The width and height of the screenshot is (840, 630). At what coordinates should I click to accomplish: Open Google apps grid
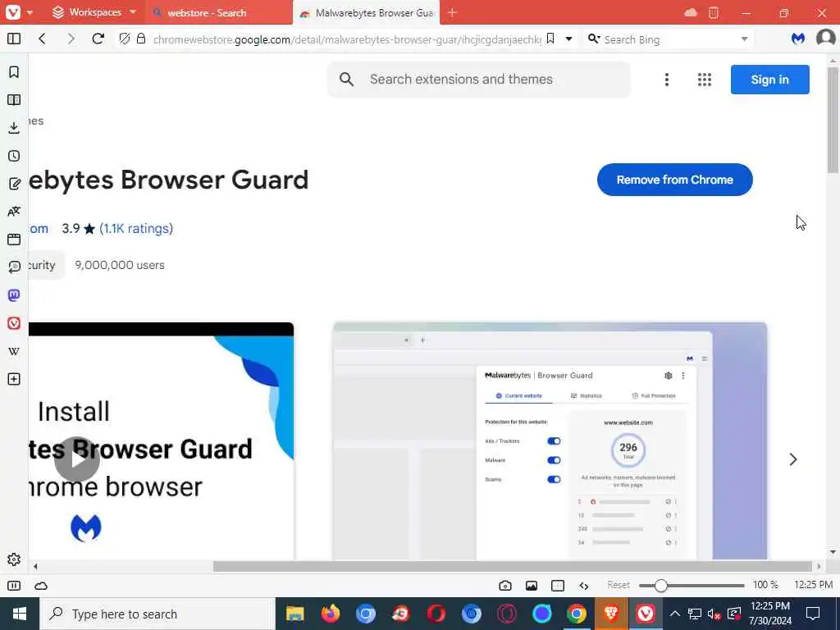[705, 80]
